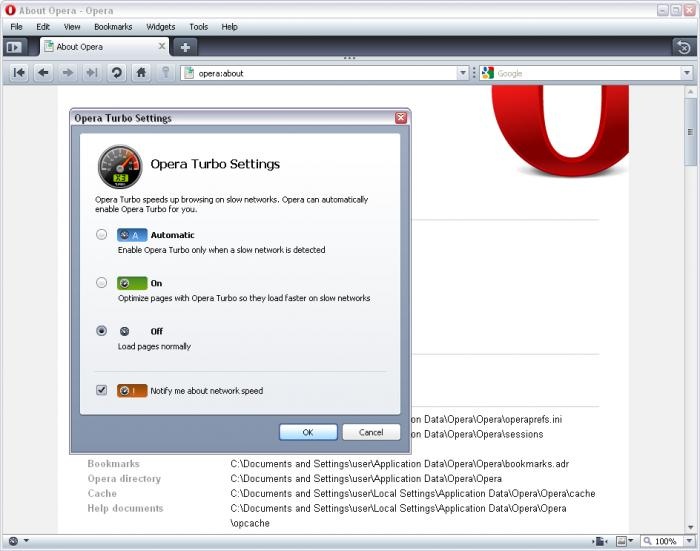Go forward with the Forward arrow
700x551 pixels.
(67, 73)
